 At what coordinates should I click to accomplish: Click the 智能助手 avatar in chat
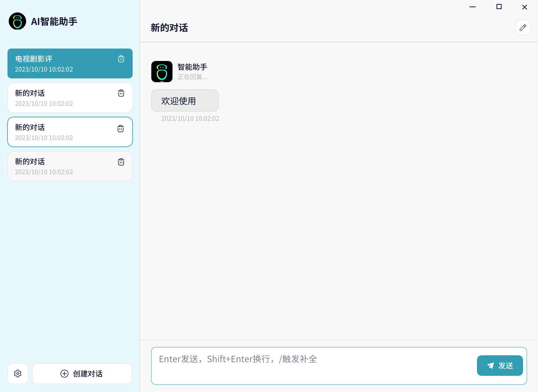(162, 72)
